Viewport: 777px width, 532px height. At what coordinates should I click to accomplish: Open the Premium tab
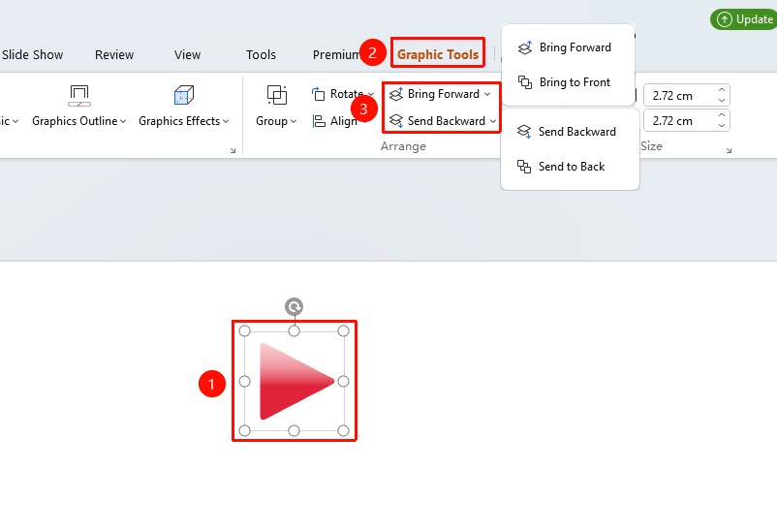coord(336,54)
